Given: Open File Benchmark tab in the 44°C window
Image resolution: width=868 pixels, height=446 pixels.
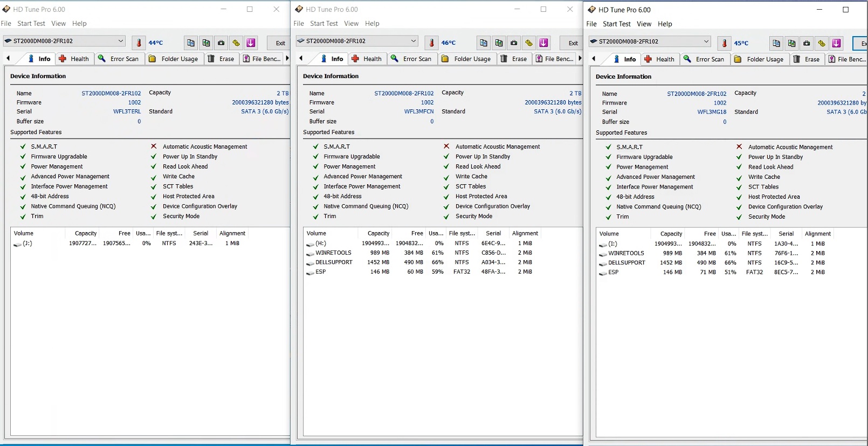Looking at the screenshot, I should pyautogui.click(x=262, y=59).
